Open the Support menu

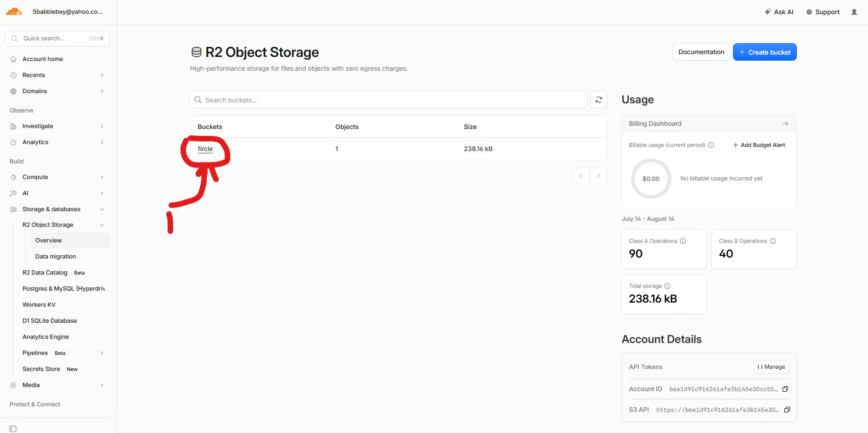823,12
